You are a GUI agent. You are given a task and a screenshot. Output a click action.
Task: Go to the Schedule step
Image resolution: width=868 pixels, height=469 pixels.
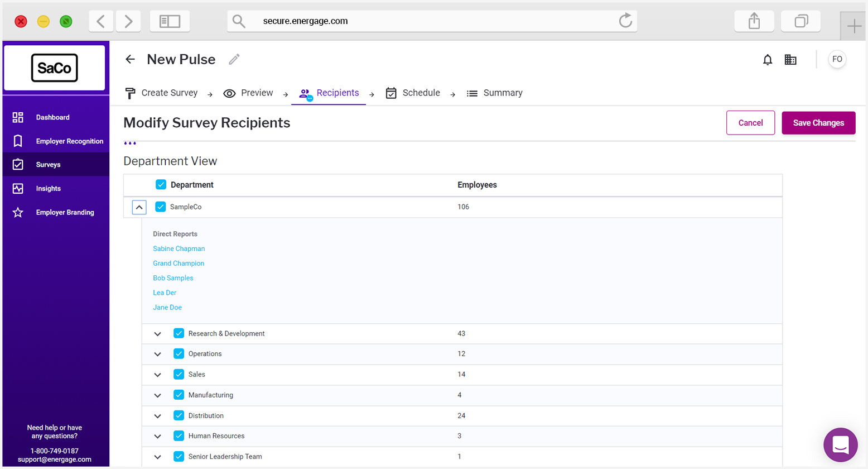coord(413,93)
